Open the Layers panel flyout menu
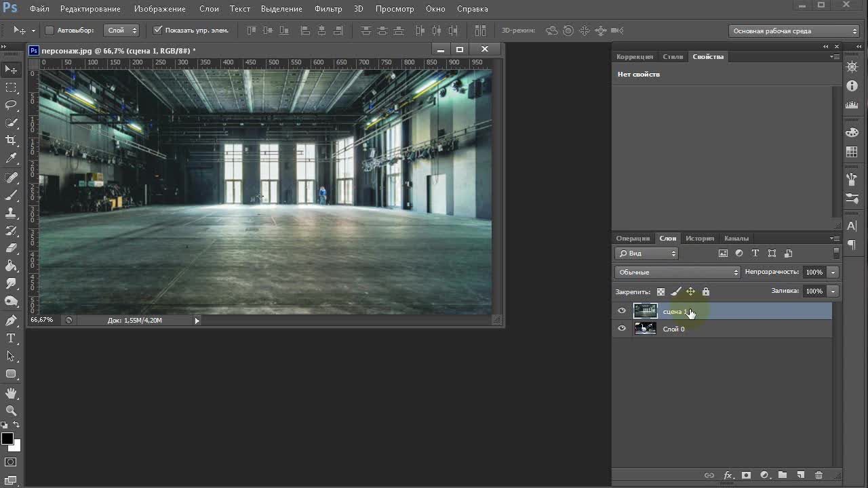Screen dimensions: 868x488 coord(835,239)
